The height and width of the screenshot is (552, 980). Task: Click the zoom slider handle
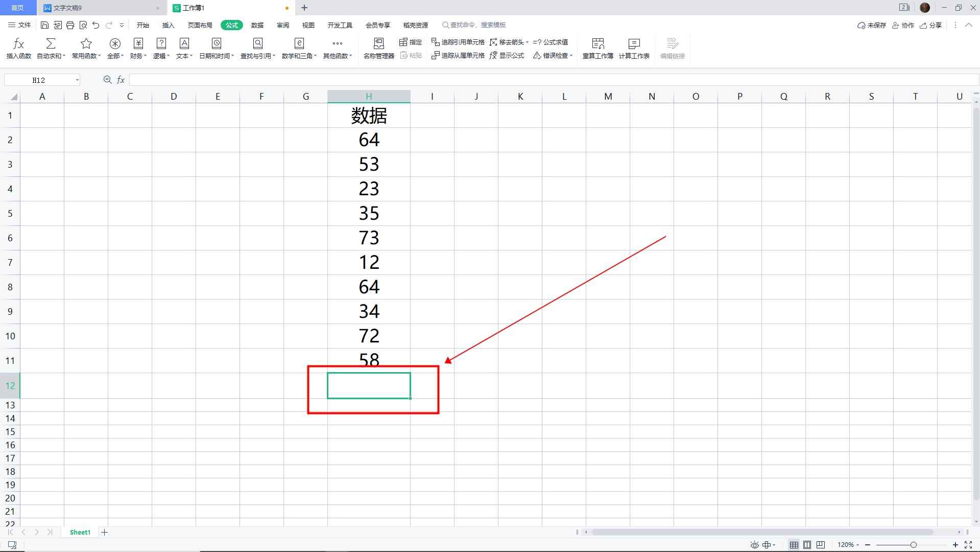click(913, 545)
